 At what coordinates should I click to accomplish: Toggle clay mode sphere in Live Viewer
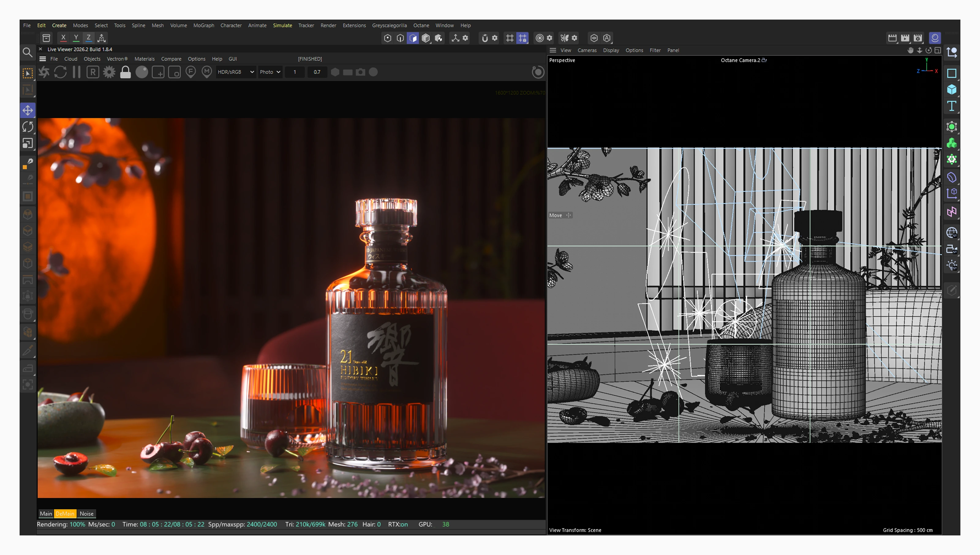click(142, 72)
